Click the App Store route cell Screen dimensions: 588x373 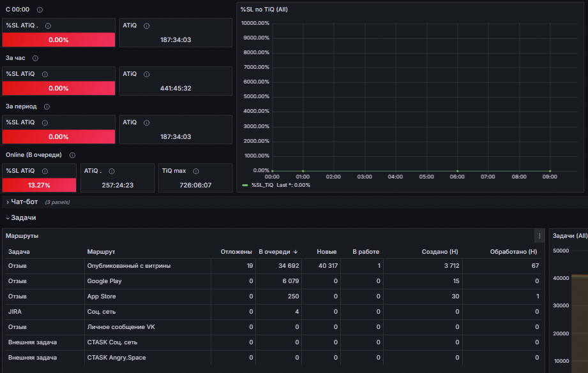point(147,296)
